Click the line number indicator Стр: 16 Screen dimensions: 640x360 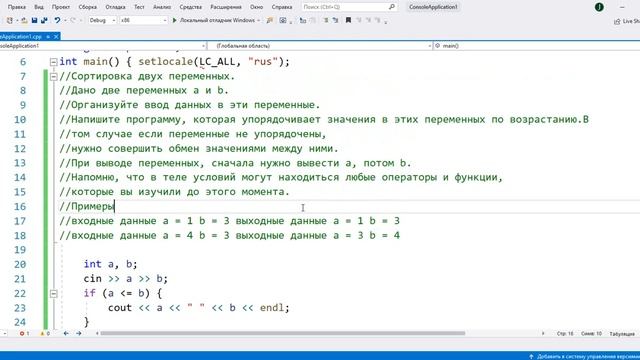[x=565, y=334]
